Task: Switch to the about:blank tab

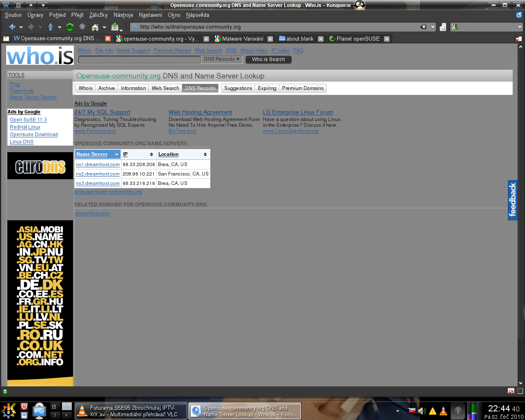Action: pos(301,39)
